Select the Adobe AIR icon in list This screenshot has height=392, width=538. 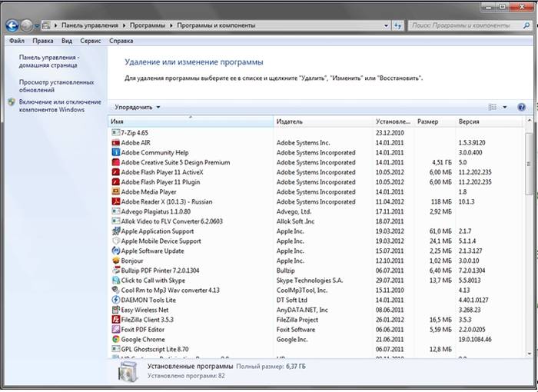115,143
